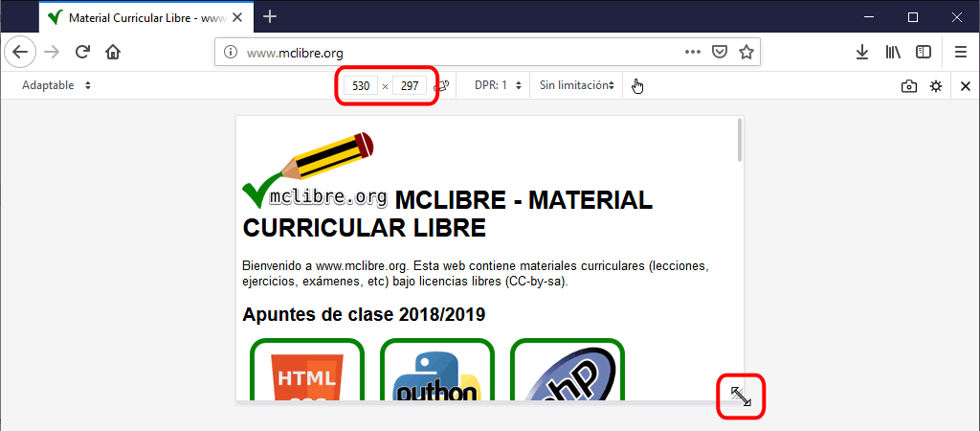
Task: Minimize the Firefox window
Action: (x=869, y=17)
